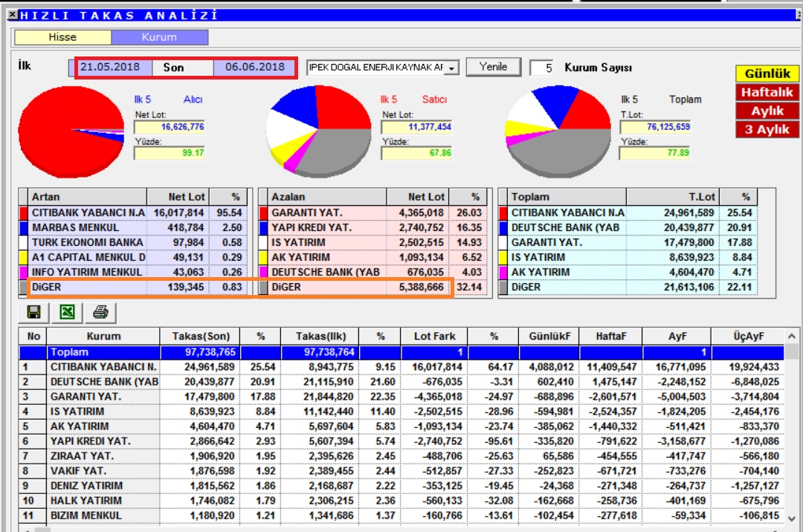The height and width of the screenshot is (532, 803).
Task: Click the Yenile button
Action: [493, 67]
